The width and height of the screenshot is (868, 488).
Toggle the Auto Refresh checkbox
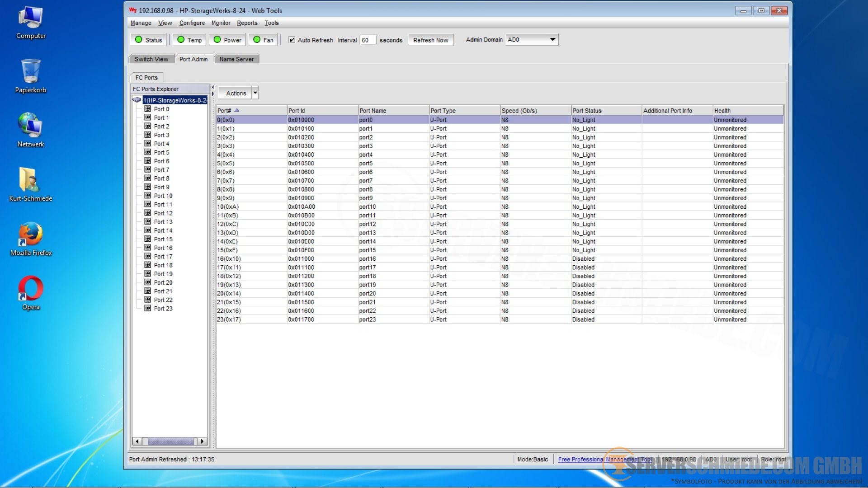point(292,40)
